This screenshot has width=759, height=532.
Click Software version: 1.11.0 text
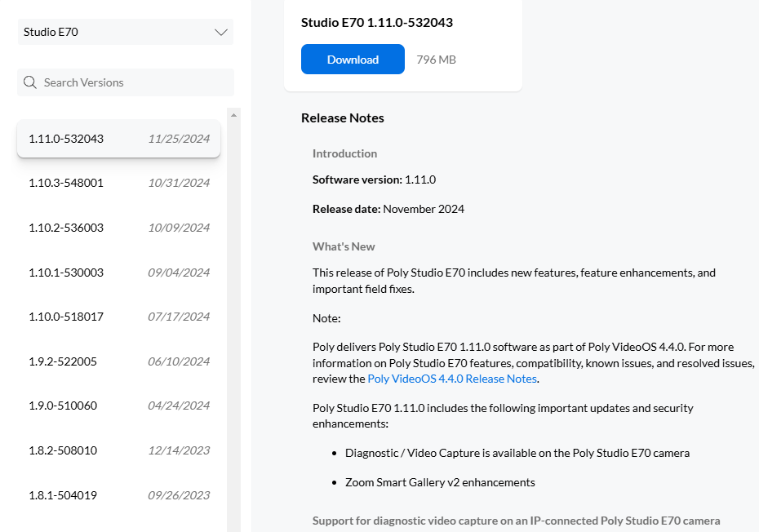click(374, 180)
